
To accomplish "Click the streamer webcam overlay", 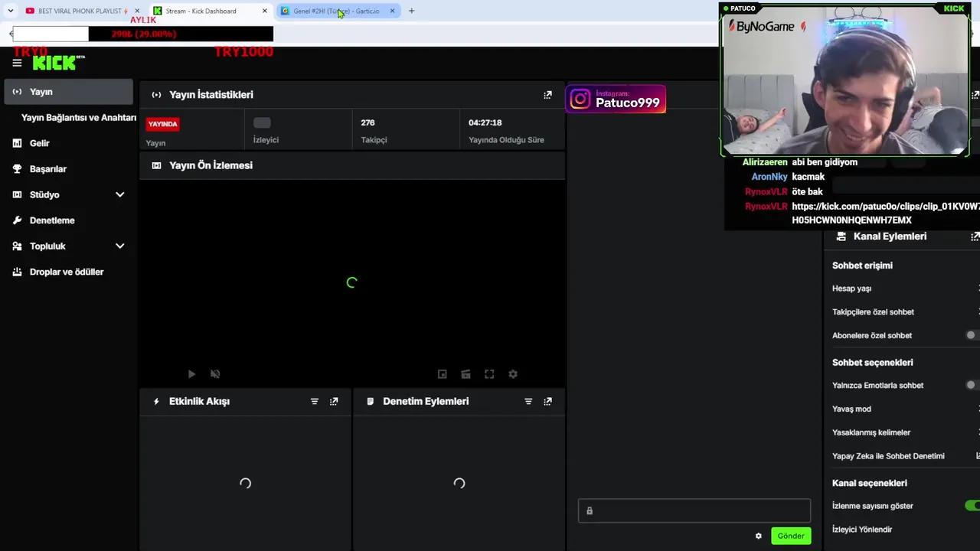I will click(844, 80).
